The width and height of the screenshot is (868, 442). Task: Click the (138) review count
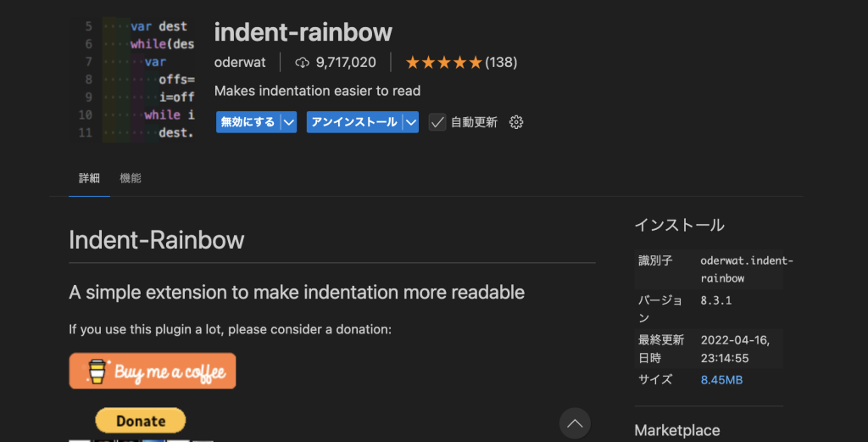501,63
